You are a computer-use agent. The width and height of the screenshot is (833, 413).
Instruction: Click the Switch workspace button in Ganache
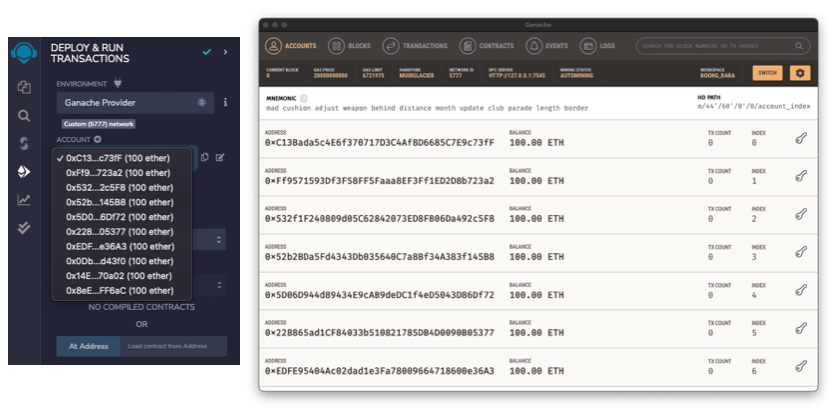(x=767, y=73)
